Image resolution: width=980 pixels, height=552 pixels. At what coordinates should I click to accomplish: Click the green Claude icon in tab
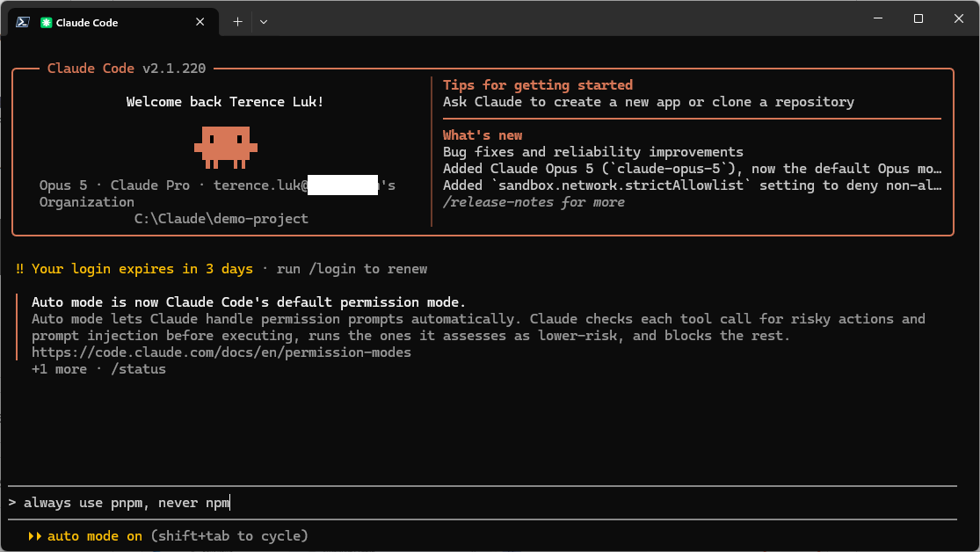47,23
